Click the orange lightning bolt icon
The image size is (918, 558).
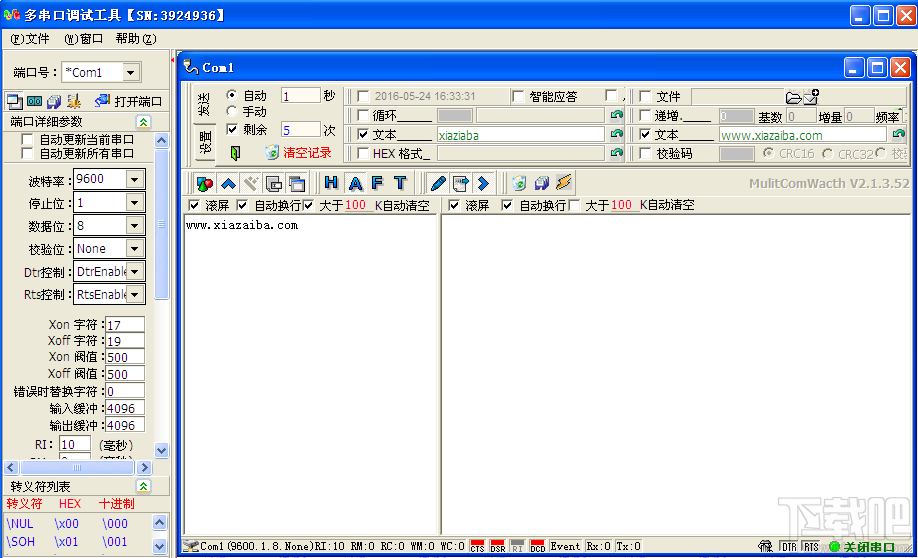(x=564, y=183)
